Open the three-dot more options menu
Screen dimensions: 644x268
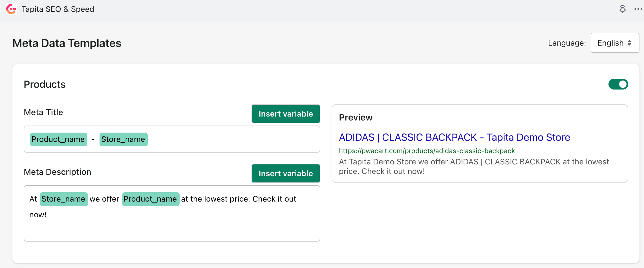tap(638, 9)
